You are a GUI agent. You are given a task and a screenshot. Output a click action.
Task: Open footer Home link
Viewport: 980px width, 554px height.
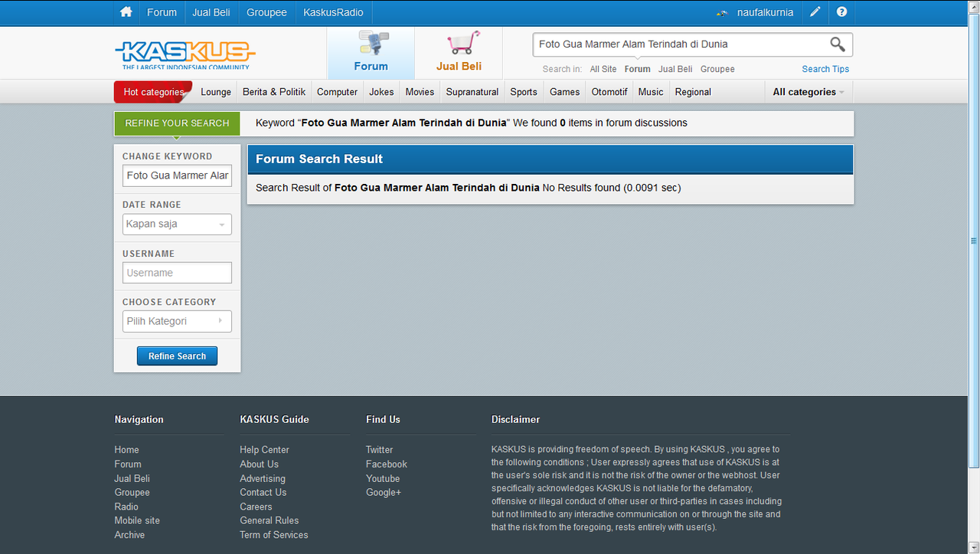click(127, 450)
